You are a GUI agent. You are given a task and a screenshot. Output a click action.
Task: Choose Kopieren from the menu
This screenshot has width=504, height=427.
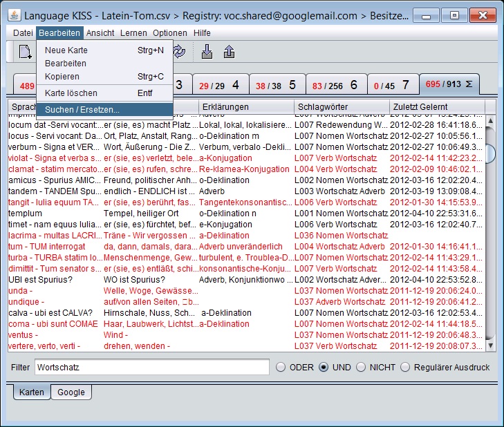(x=105, y=77)
